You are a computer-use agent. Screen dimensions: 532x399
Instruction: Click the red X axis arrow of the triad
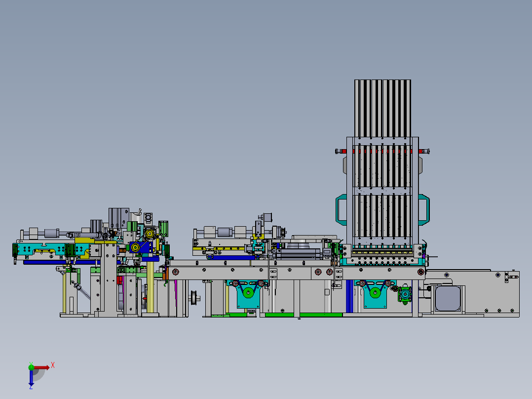pos(41,367)
